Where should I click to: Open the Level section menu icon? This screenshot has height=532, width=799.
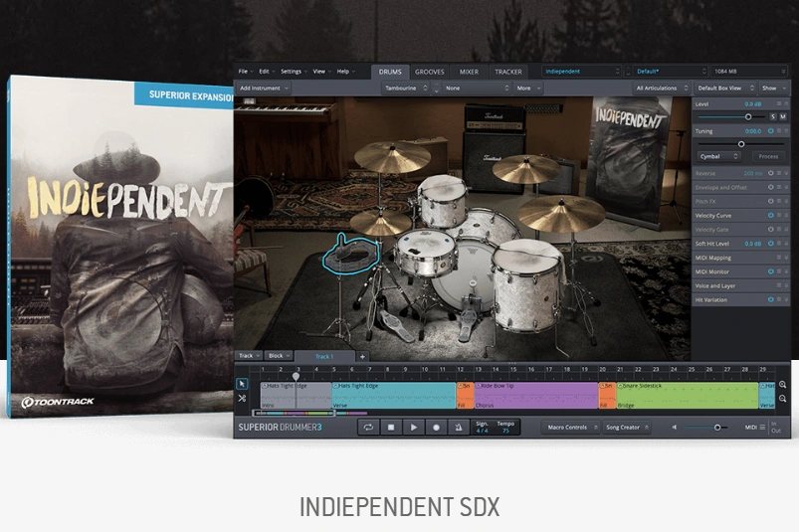pos(779,103)
